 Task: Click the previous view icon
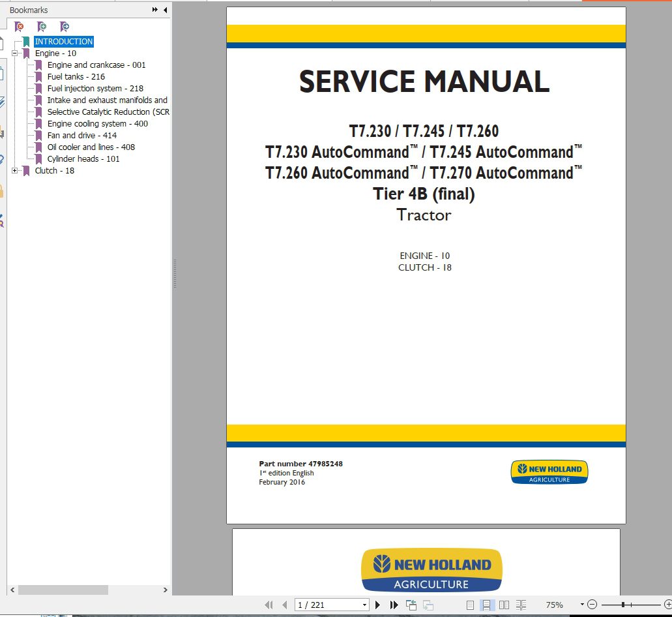tap(411, 605)
